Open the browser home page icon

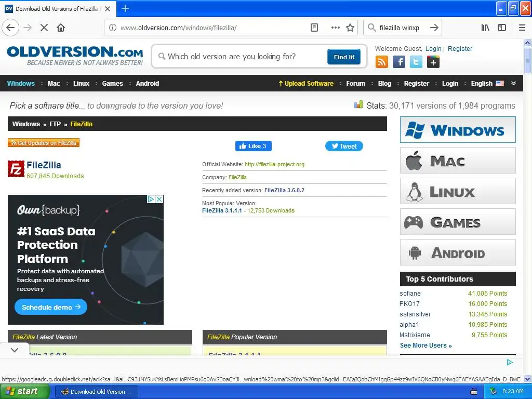coord(61,28)
